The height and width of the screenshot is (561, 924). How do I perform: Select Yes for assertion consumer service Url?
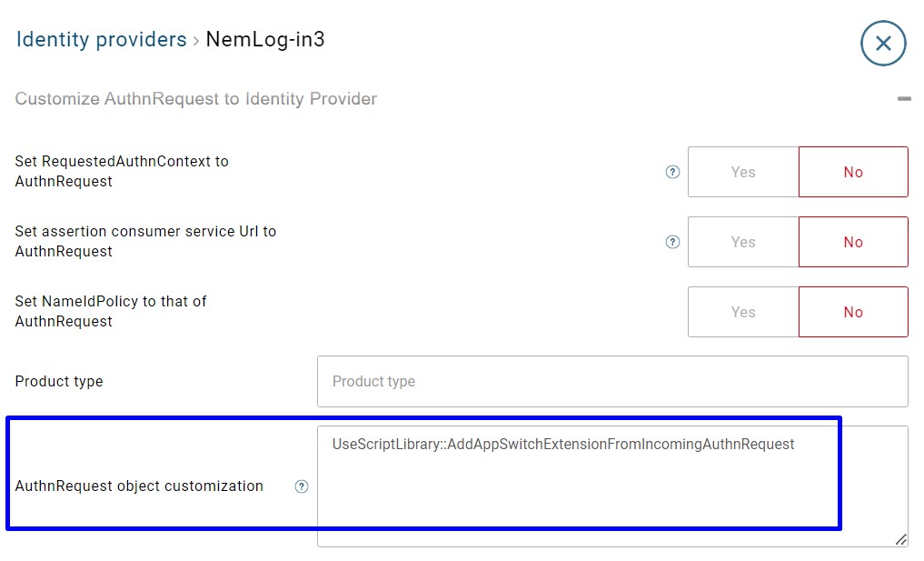[x=742, y=242]
